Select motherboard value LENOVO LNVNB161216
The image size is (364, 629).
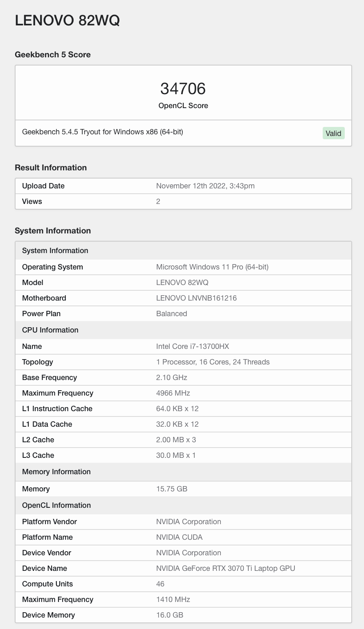[x=196, y=298]
